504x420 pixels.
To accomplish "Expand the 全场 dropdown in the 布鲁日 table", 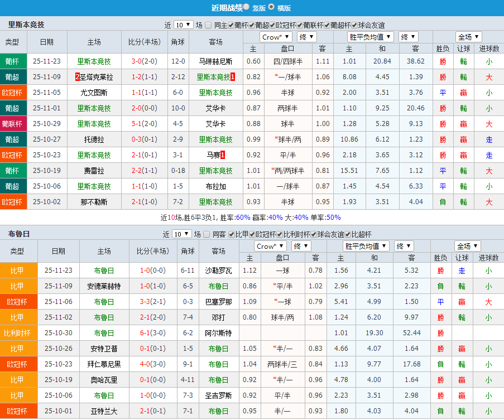I will tap(468, 245).
